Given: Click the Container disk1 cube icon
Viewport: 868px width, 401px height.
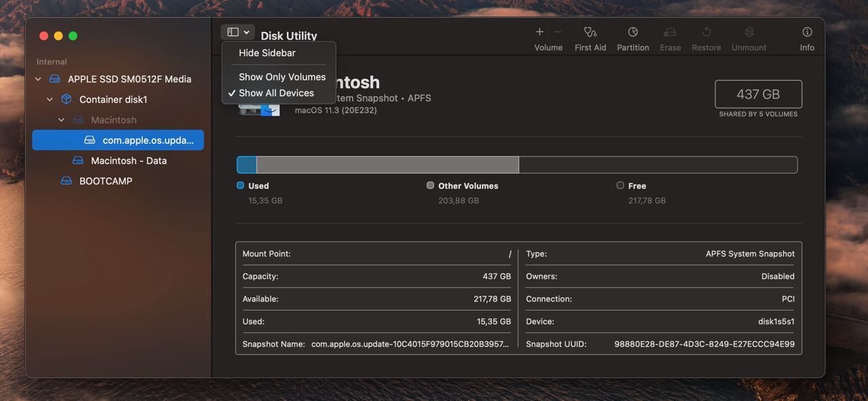Looking at the screenshot, I should (66, 99).
